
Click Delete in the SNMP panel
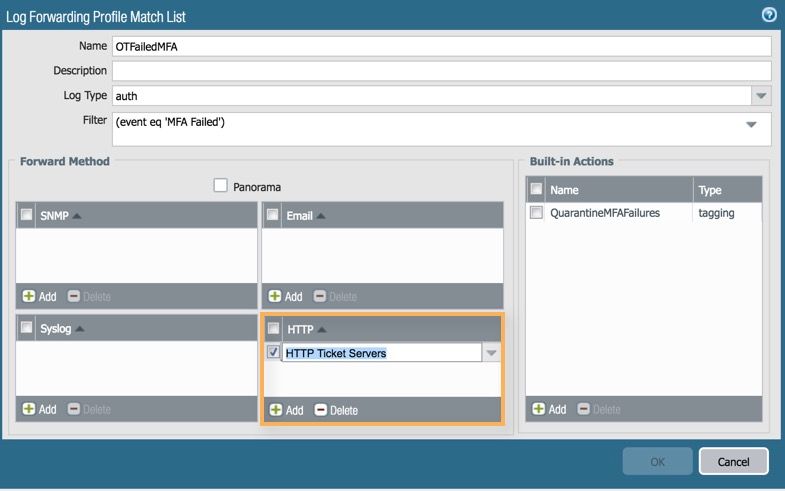[x=89, y=296]
